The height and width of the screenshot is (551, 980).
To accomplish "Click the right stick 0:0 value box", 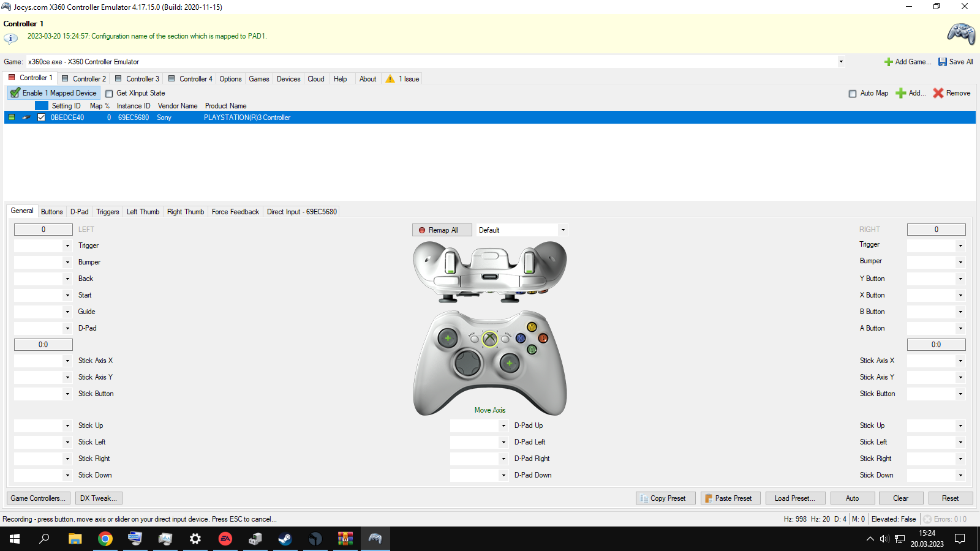I will (936, 345).
